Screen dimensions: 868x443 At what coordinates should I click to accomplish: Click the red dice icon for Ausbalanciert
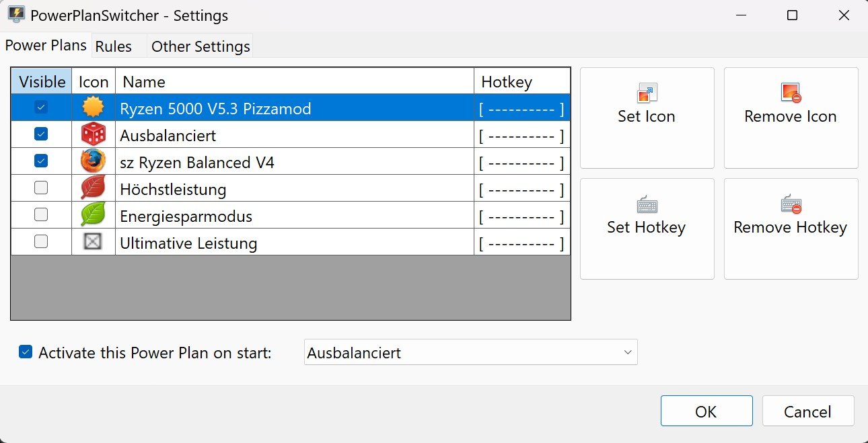[x=93, y=134]
